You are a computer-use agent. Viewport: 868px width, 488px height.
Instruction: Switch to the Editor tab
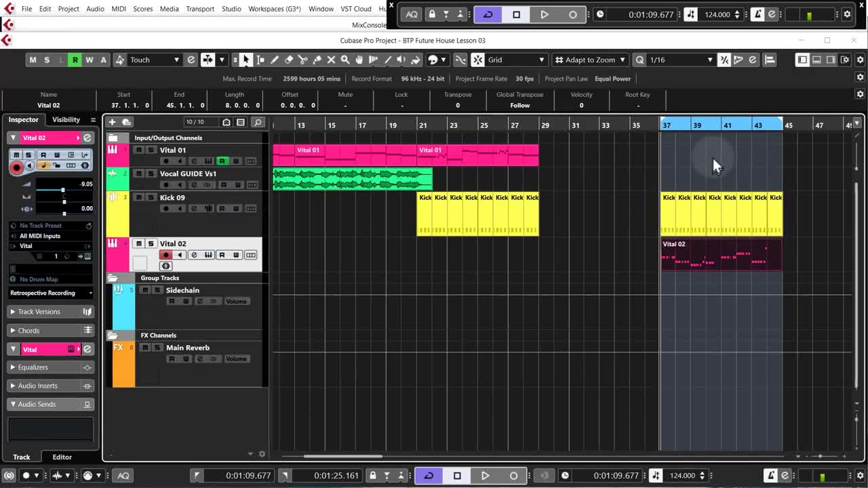62,457
